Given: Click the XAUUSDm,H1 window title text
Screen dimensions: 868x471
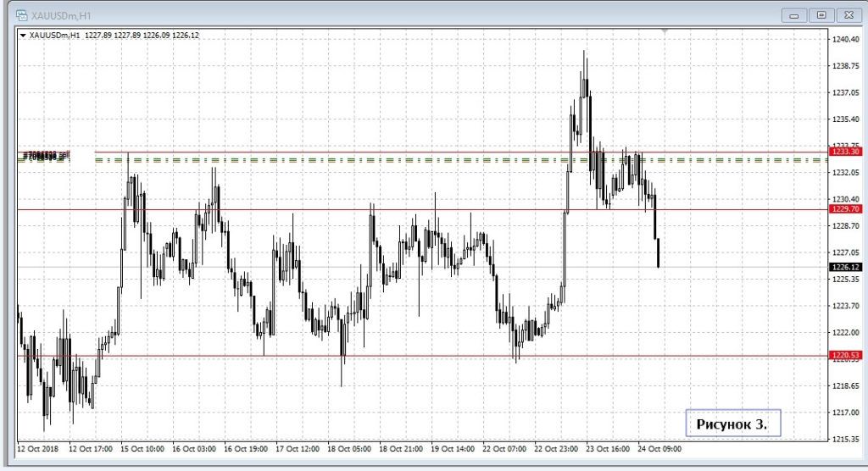Looking at the screenshot, I should [x=62, y=15].
